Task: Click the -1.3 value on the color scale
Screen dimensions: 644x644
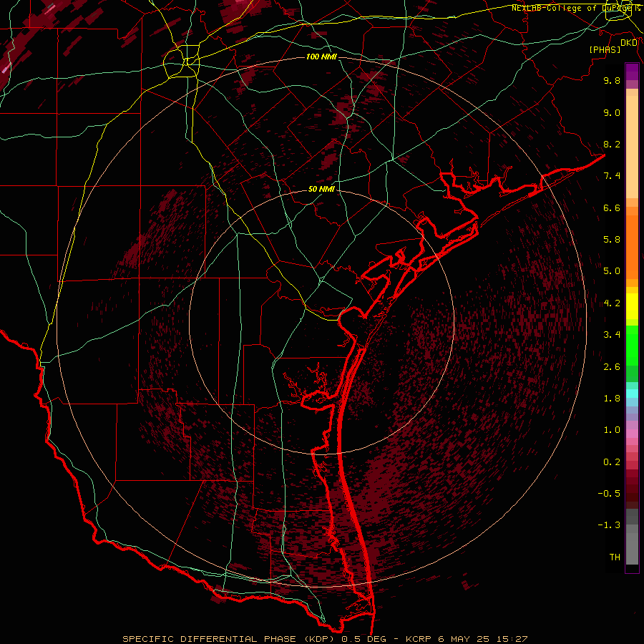Action: (x=609, y=525)
